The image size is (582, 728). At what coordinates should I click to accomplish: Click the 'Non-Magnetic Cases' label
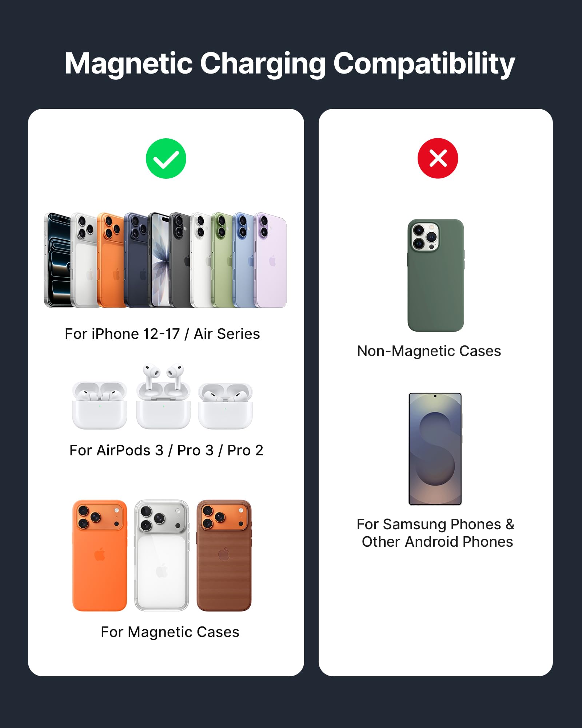[429, 351]
